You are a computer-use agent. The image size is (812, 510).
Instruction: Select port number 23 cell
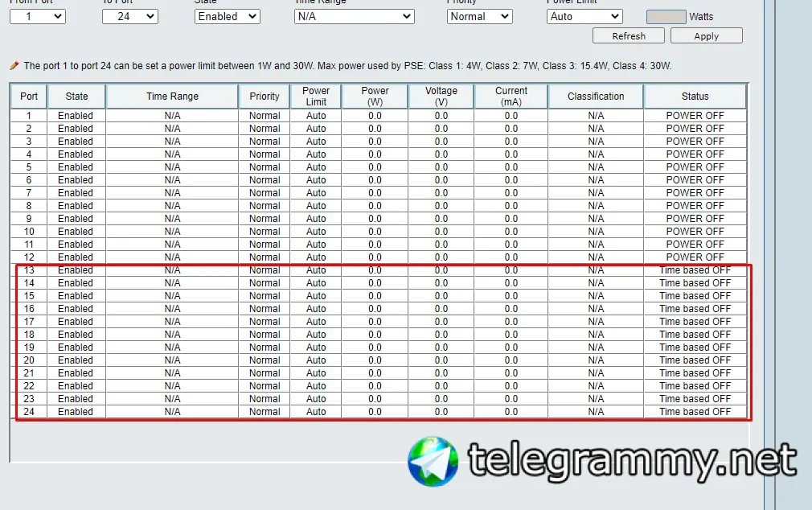pyautogui.click(x=29, y=398)
